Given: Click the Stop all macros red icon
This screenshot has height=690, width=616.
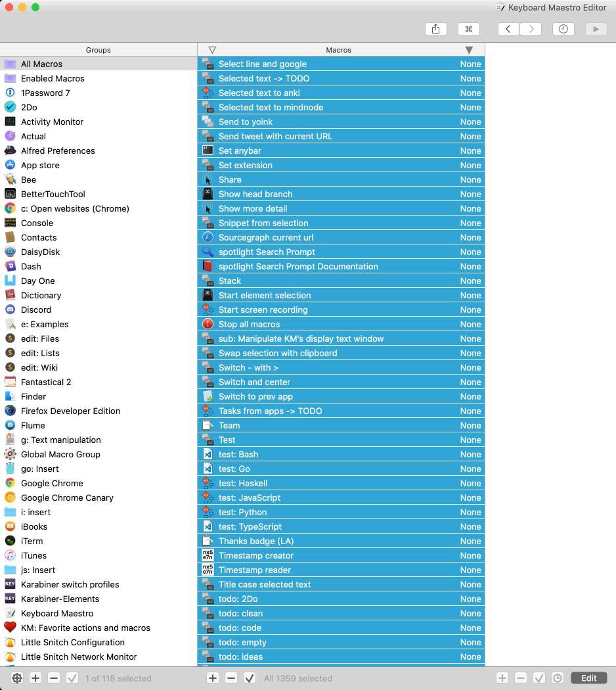Looking at the screenshot, I should (x=208, y=324).
